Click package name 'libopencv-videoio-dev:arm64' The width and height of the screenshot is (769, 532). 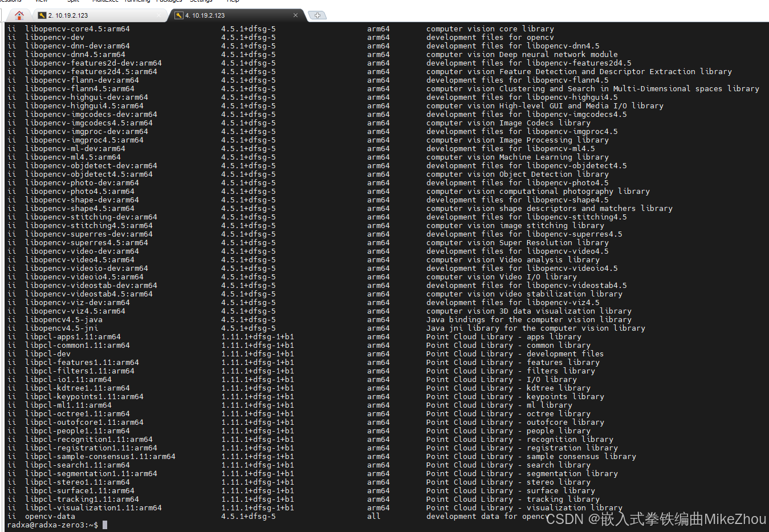point(87,268)
